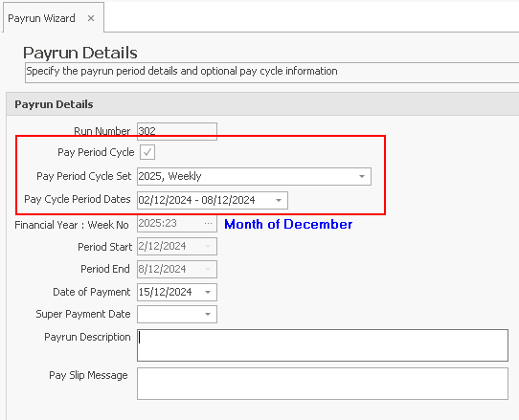This screenshot has height=420, width=519.
Task: Click the Pay Period Cycle Set value 2025, Weekly
Action: pyautogui.click(x=169, y=176)
